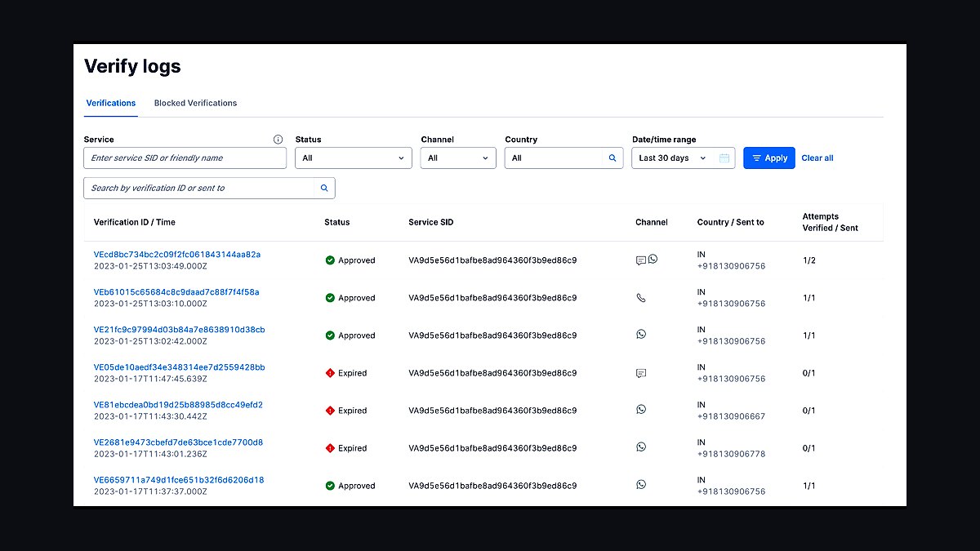Click WhatsApp icon in VE2681e947 row
980x551 pixels.
(x=641, y=447)
